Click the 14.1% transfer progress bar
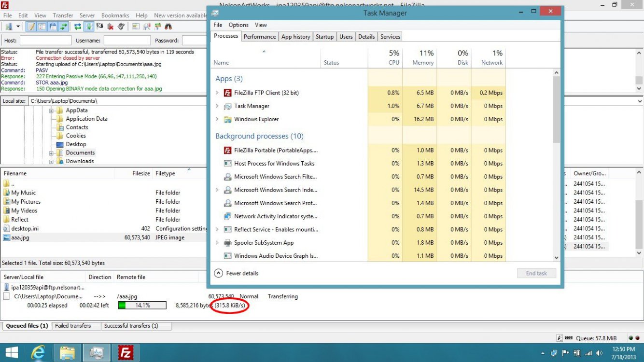 point(142,306)
